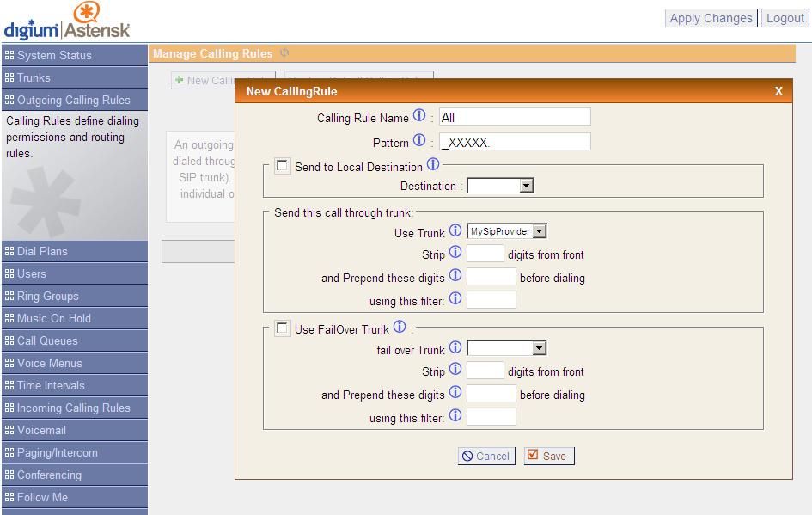Open the fail over Trunk dropdown
This screenshot has height=515, width=812.
click(x=507, y=348)
